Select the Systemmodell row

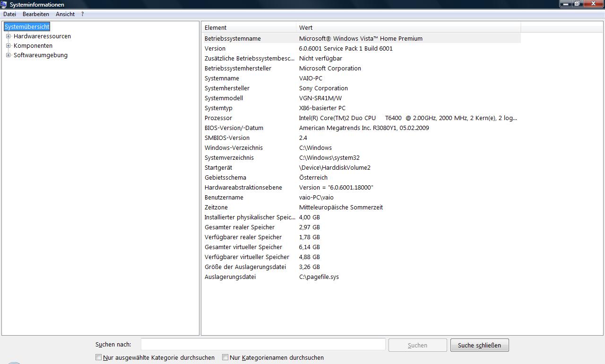(x=361, y=98)
